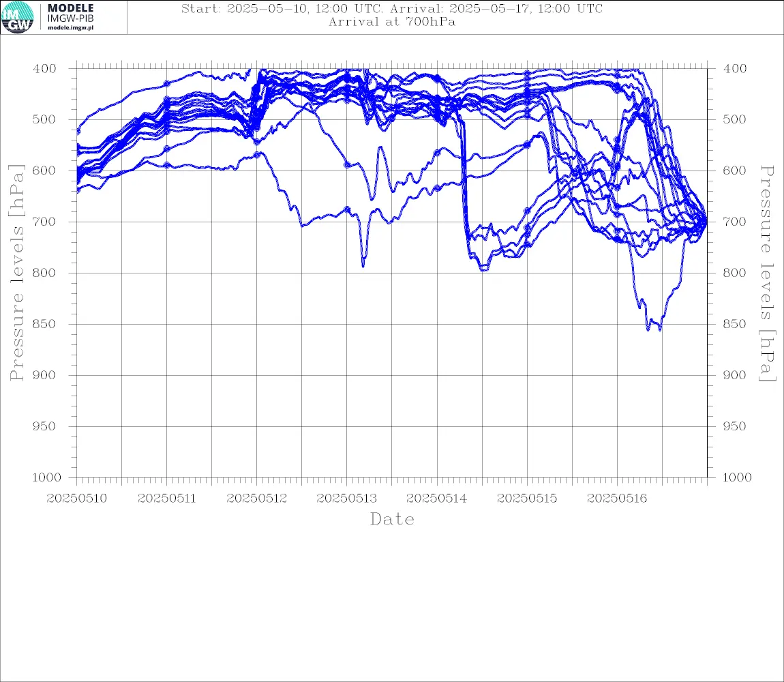This screenshot has height=682, width=784.
Task: Click the right axis value 850
Action: (734, 324)
